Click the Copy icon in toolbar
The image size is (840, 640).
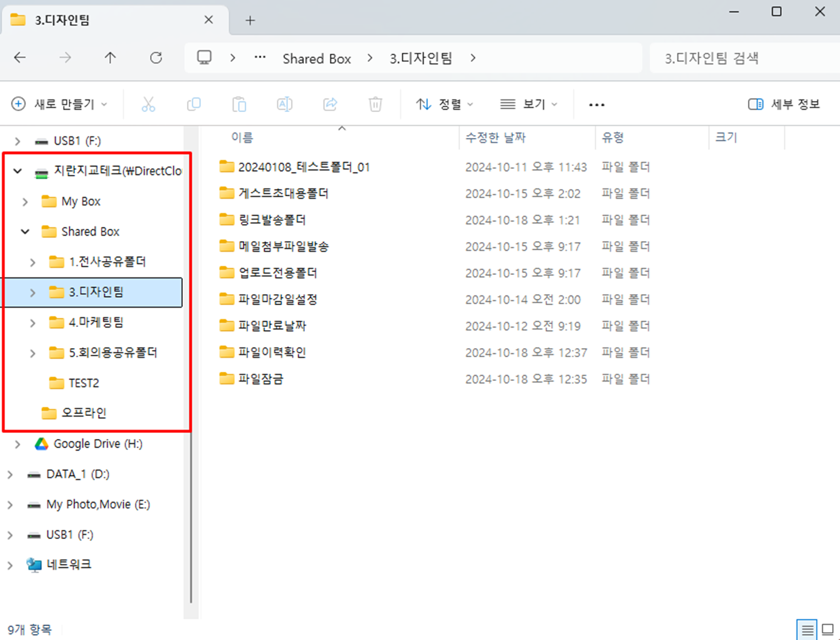pyautogui.click(x=194, y=104)
